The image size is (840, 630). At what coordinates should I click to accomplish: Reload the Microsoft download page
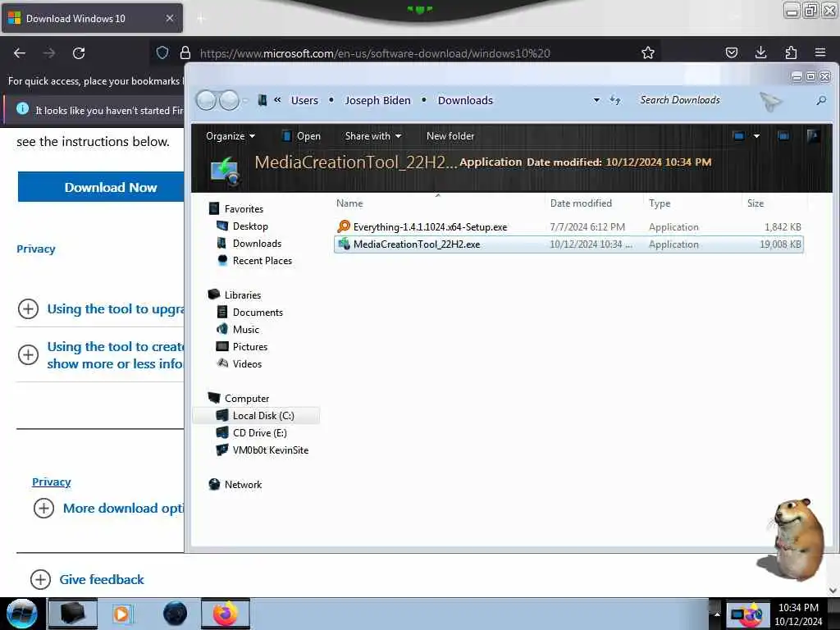click(x=79, y=53)
